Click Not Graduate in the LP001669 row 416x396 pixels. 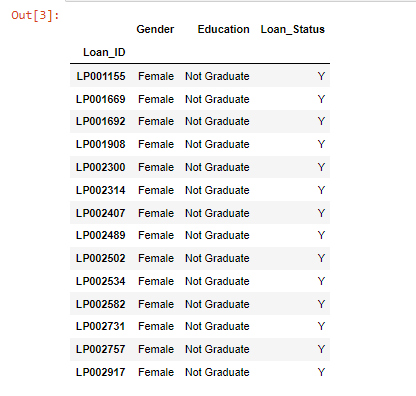coord(217,99)
